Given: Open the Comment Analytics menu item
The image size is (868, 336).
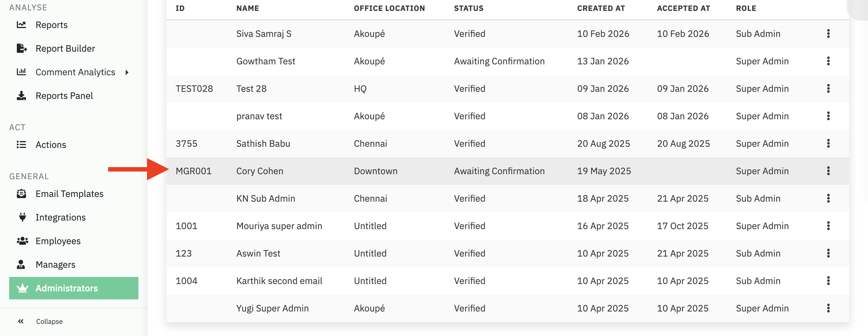Looking at the screenshot, I should click(75, 72).
